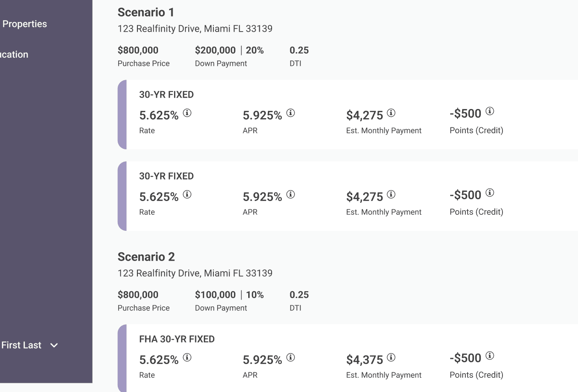This screenshot has height=392, width=578.
Task: Click Scenario 1 address 123 Realfinity Drive
Action: tap(195, 29)
